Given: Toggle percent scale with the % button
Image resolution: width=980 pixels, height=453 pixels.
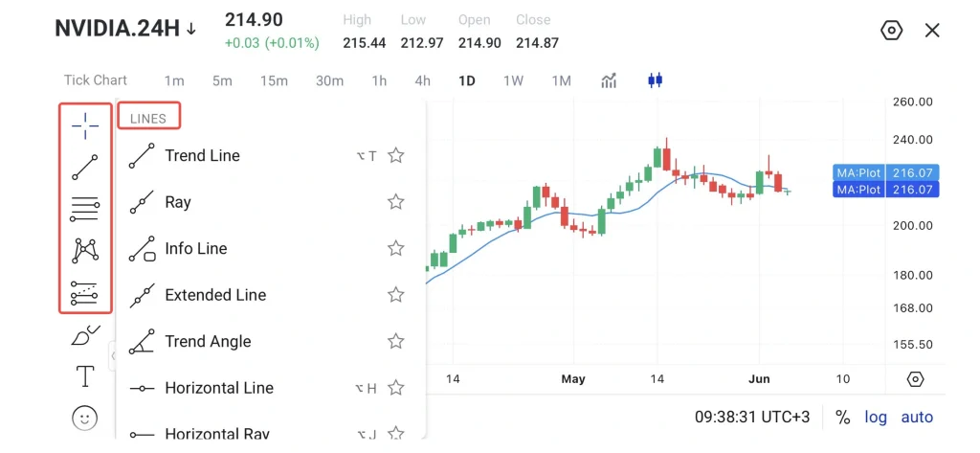Looking at the screenshot, I should (843, 418).
